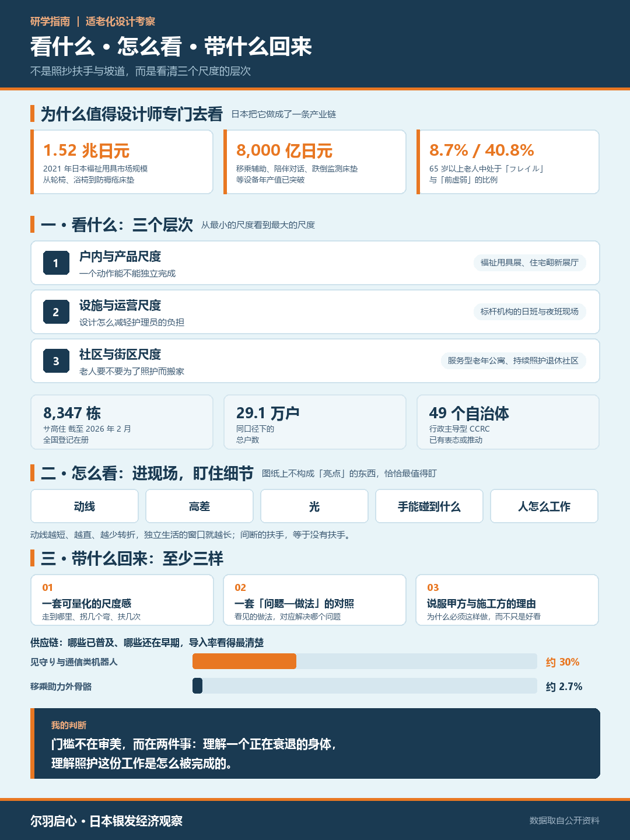Click the 设计怎么减轻护理员的负担 description
This screenshot has height=840, width=630.
(132, 322)
